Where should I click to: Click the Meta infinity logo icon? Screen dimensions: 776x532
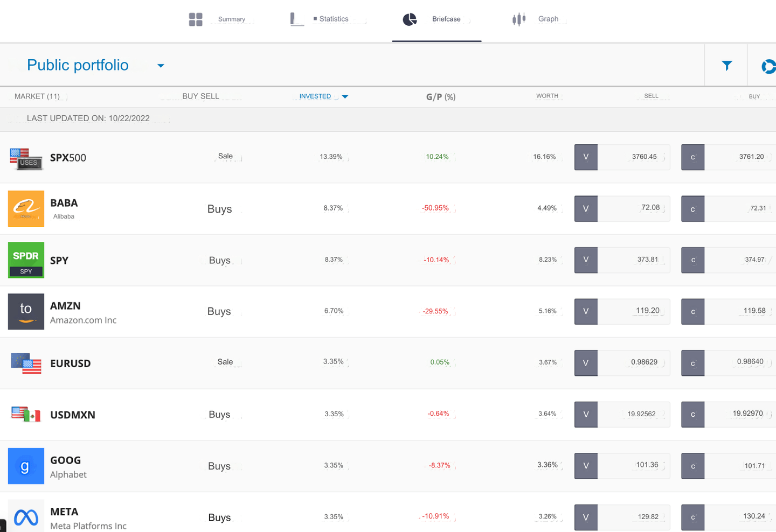tap(26, 516)
